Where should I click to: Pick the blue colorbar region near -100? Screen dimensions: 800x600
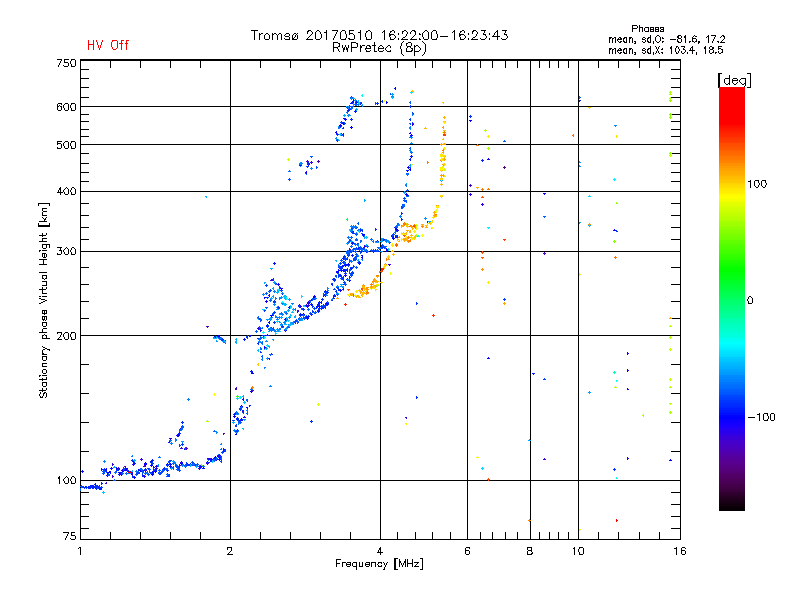pos(732,416)
